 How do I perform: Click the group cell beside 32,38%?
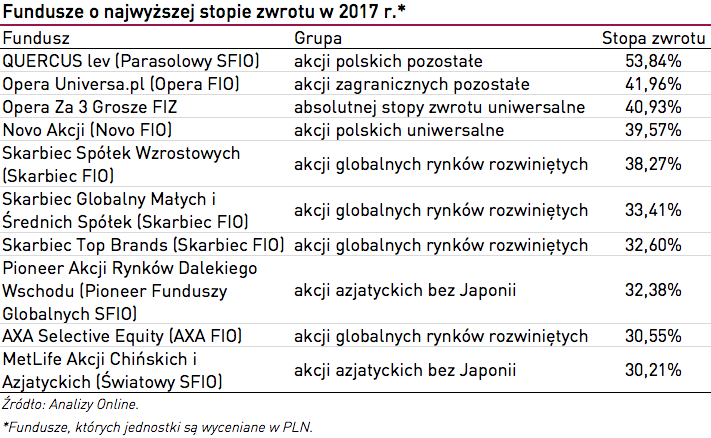click(405, 291)
